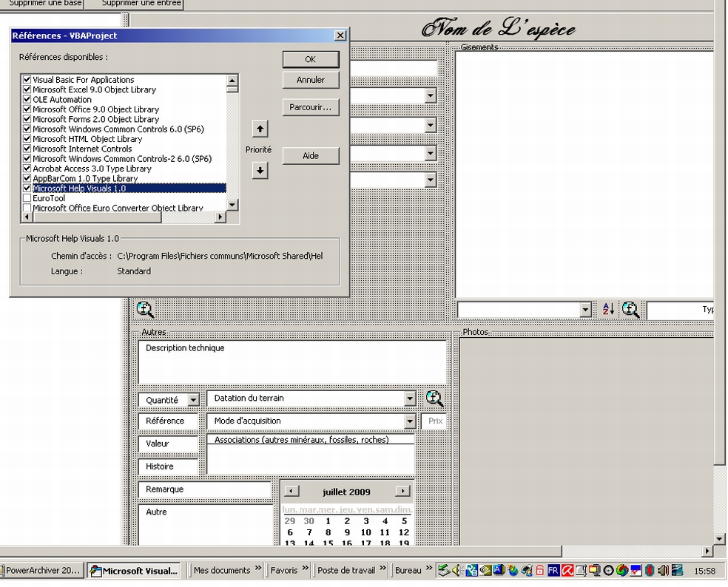Image resolution: width=728 pixels, height=587 pixels.
Task: Click the Bluetooth tray icon
Action: point(650,570)
